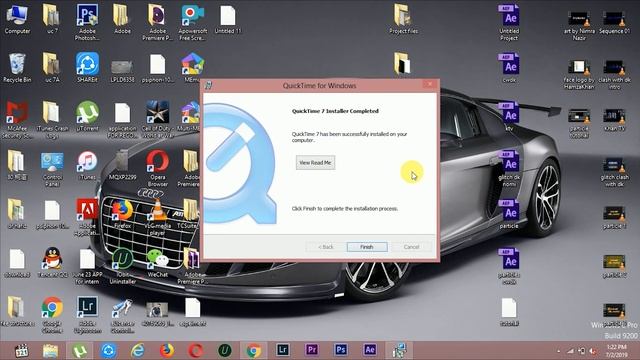
Task: Open File Explorer from the taskbar
Action: [51, 351]
